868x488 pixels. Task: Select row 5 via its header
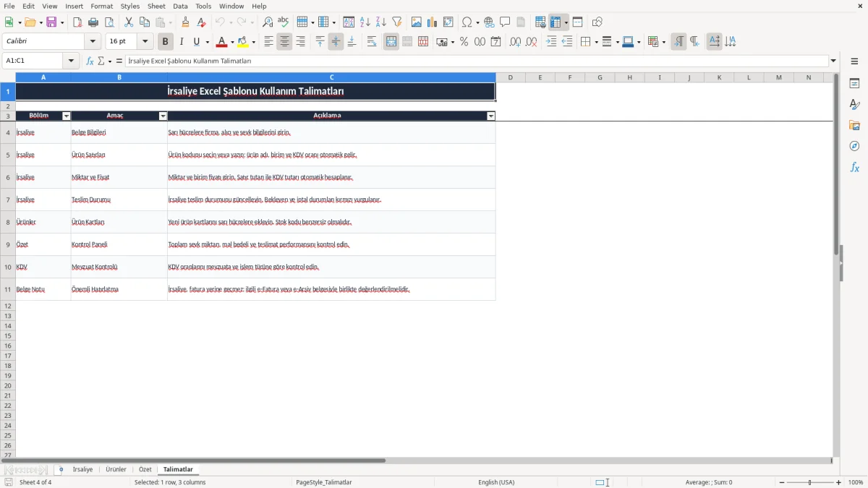coord(7,155)
